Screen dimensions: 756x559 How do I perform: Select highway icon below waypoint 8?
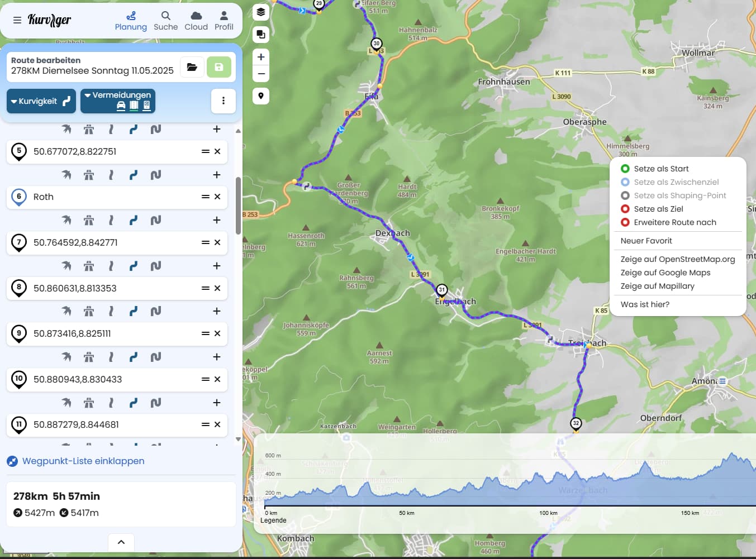(89, 311)
